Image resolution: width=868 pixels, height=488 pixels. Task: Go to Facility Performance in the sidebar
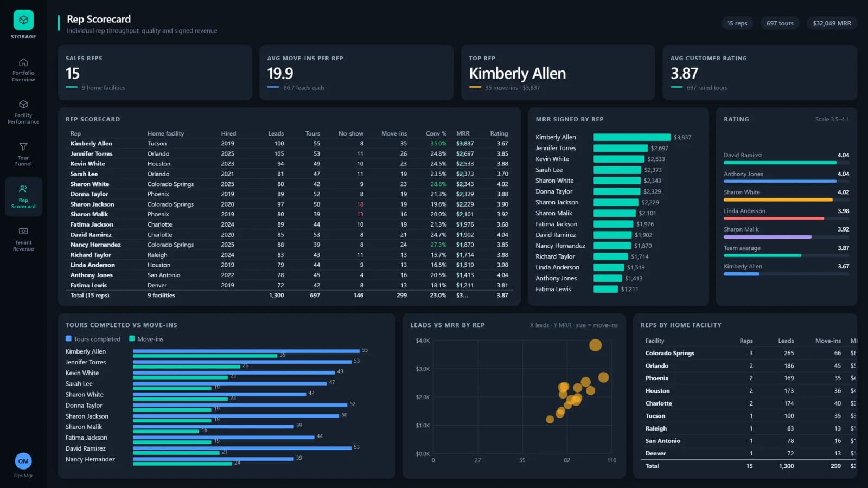tap(23, 112)
